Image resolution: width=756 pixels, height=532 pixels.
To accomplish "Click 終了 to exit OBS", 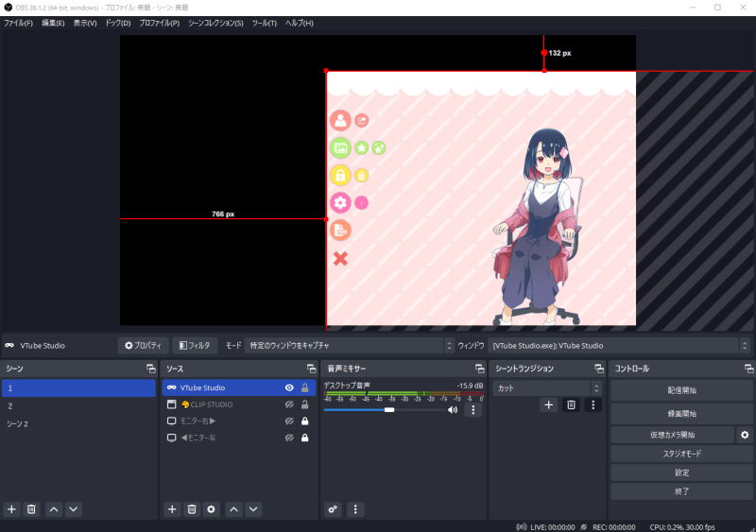I will (x=681, y=491).
